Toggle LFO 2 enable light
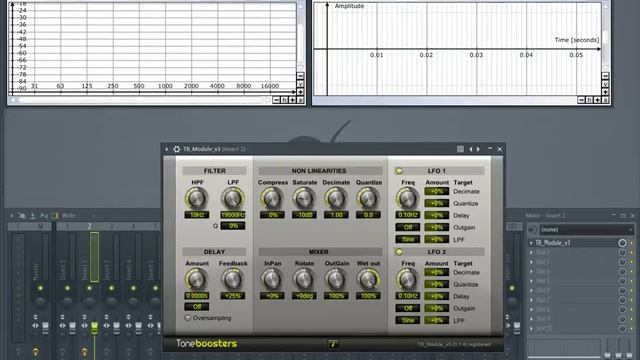Viewport: 640px width, 360px height. [x=399, y=252]
